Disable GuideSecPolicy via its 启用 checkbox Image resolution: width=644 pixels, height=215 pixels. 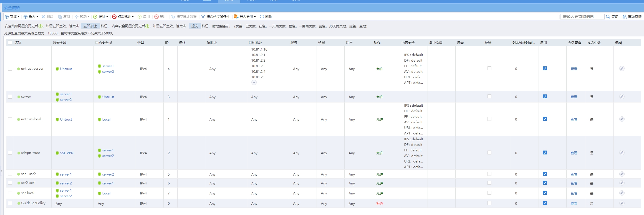(545, 203)
